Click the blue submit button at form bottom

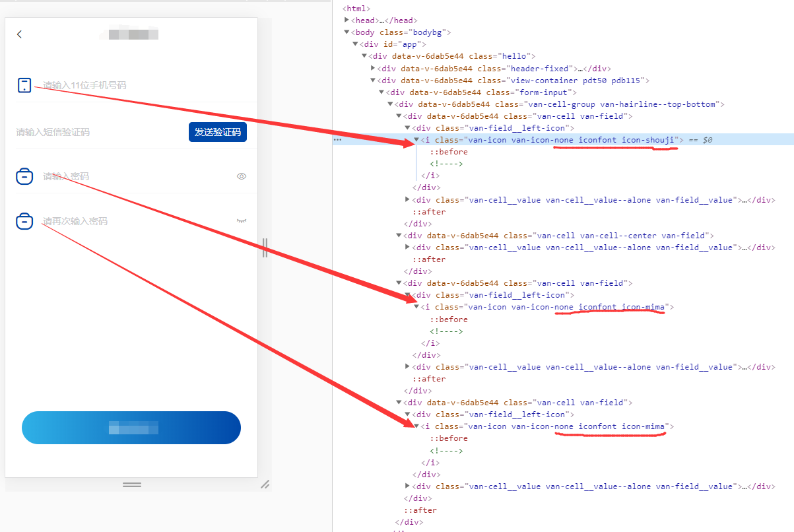(131, 428)
